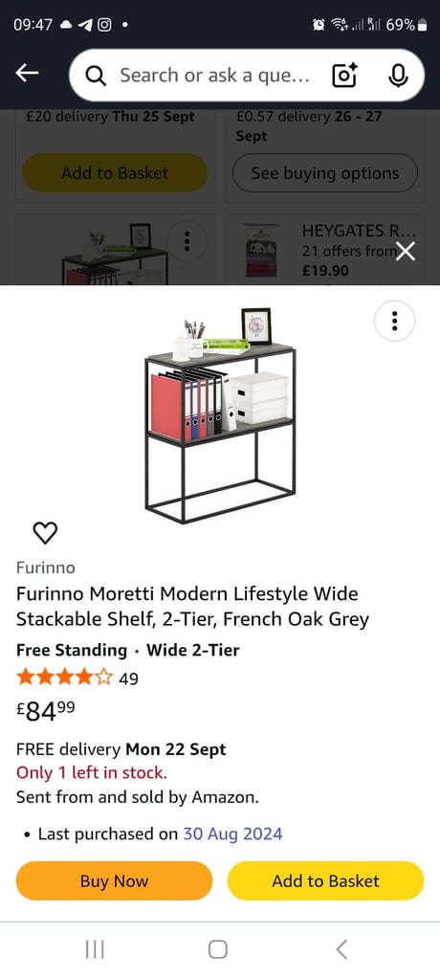Open three-dot menu on background shelf card
The image size is (440, 980).
pyautogui.click(x=187, y=241)
